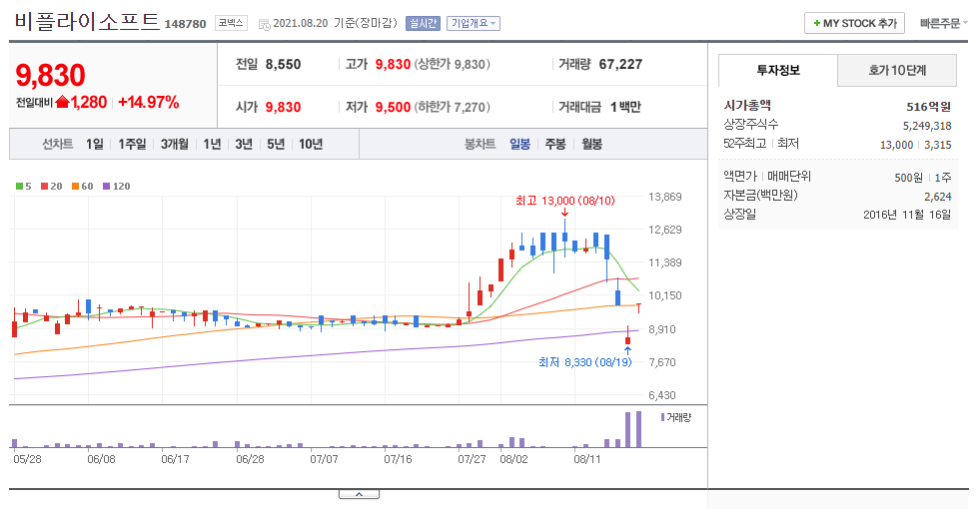This screenshot has width=980, height=509.
Task: Click the 전일 value 8,550
Action: click(x=283, y=64)
